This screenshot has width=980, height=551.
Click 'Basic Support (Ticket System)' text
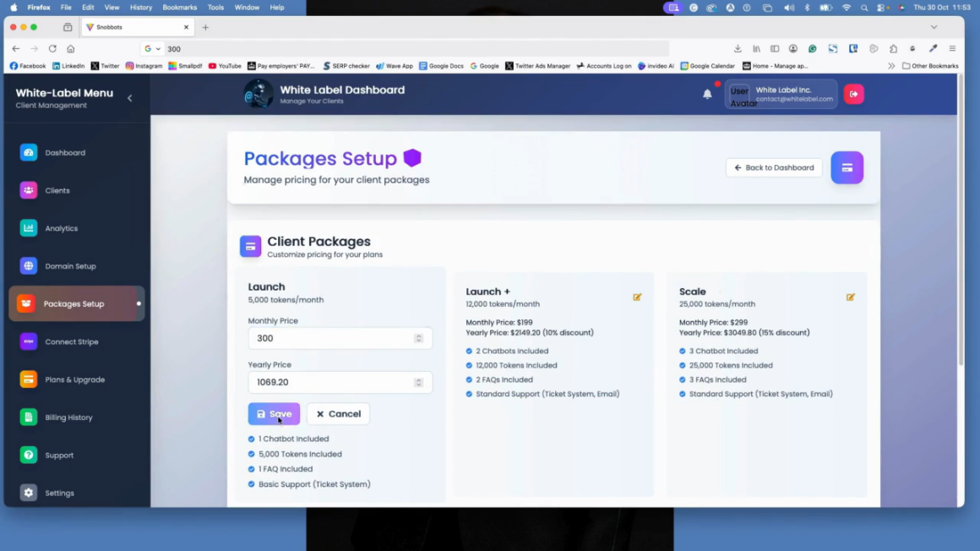coord(314,484)
